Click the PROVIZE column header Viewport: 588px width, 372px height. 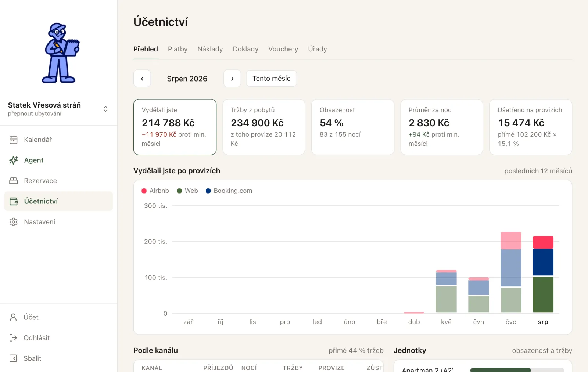click(x=331, y=368)
